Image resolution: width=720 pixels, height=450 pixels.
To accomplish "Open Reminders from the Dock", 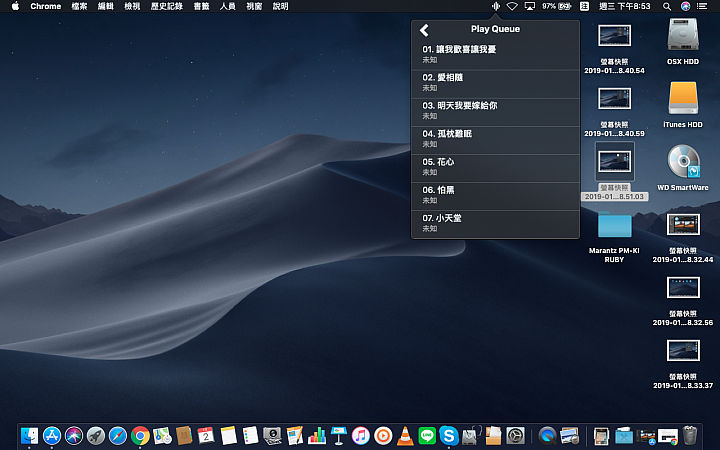I will [250, 435].
